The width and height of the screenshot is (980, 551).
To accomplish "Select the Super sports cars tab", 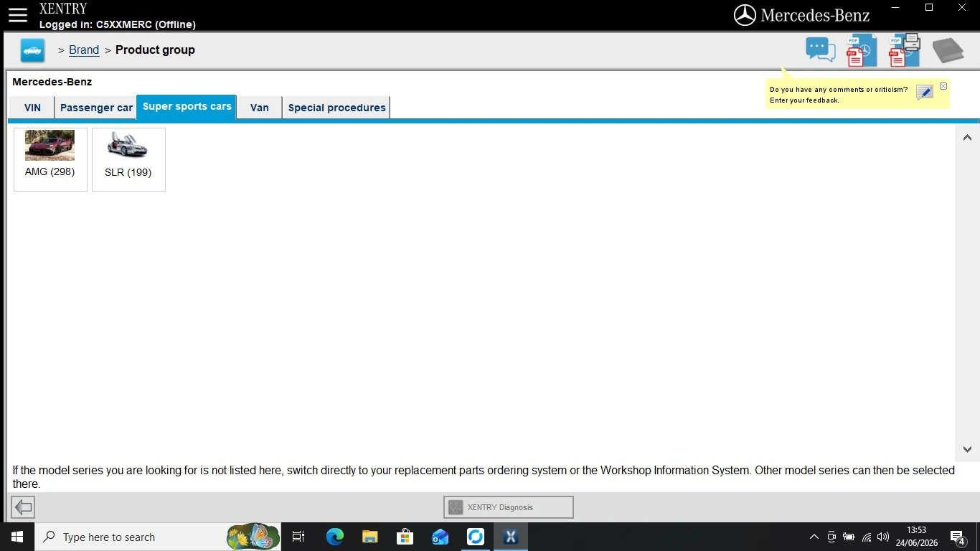I will (187, 106).
